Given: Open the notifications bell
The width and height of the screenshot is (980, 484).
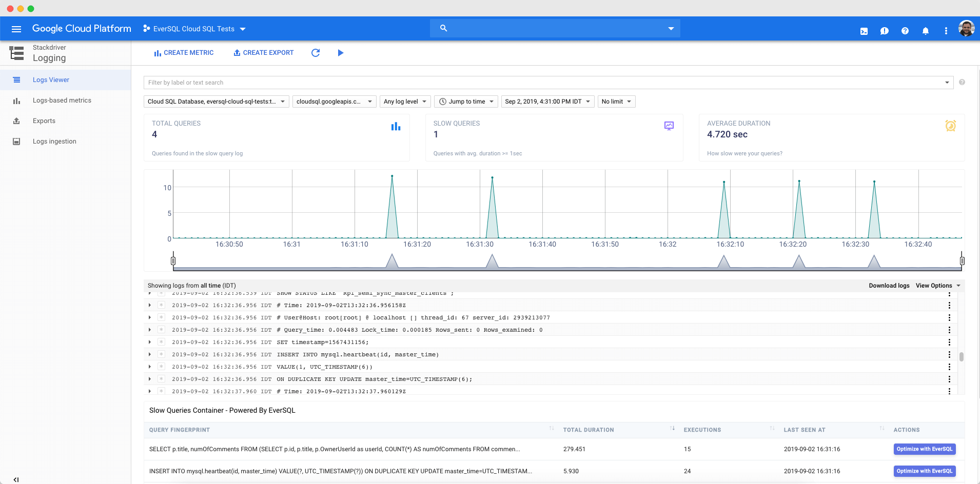Looking at the screenshot, I should tap(926, 31).
